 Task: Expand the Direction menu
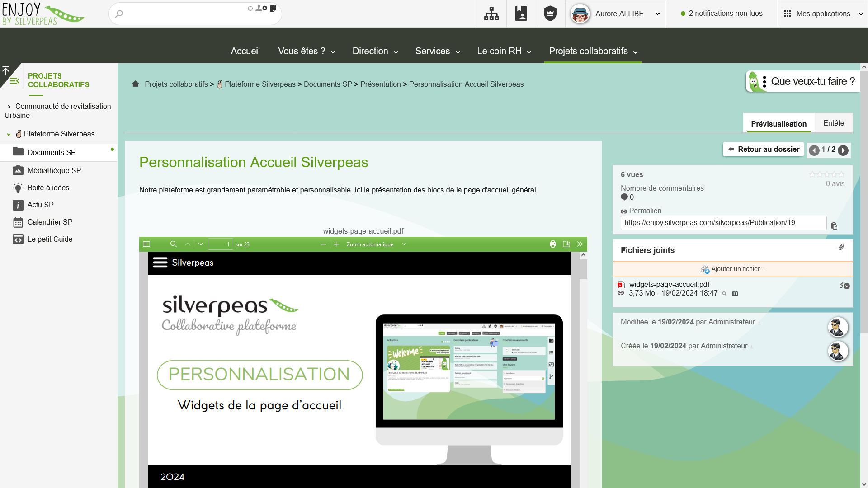point(375,51)
